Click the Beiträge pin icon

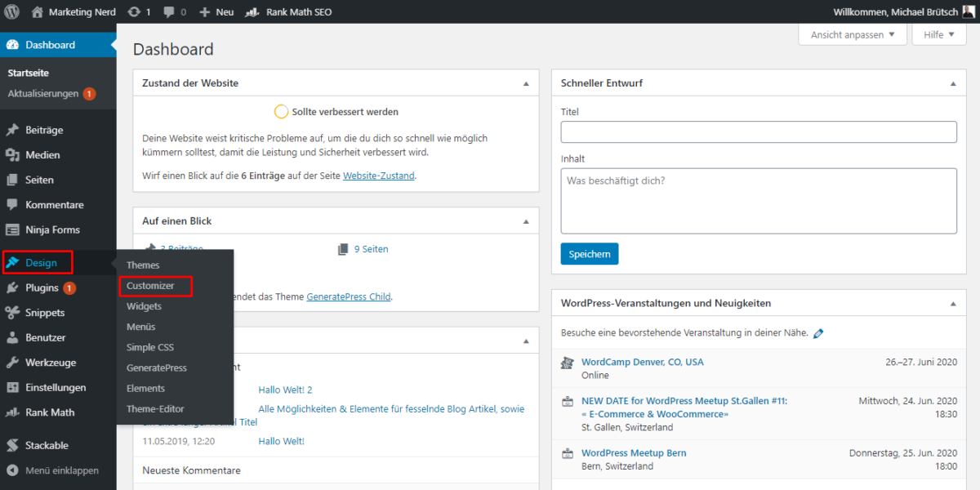[12, 130]
